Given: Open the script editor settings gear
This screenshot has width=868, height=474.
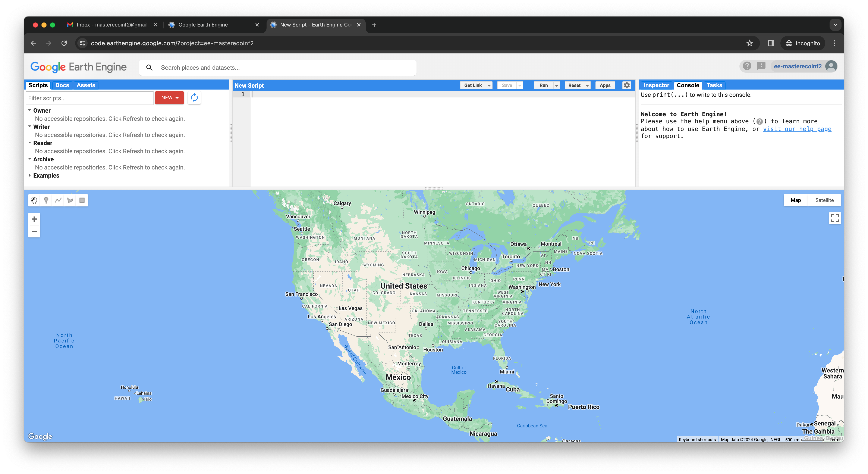Looking at the screenshot, I should [626, 85].
